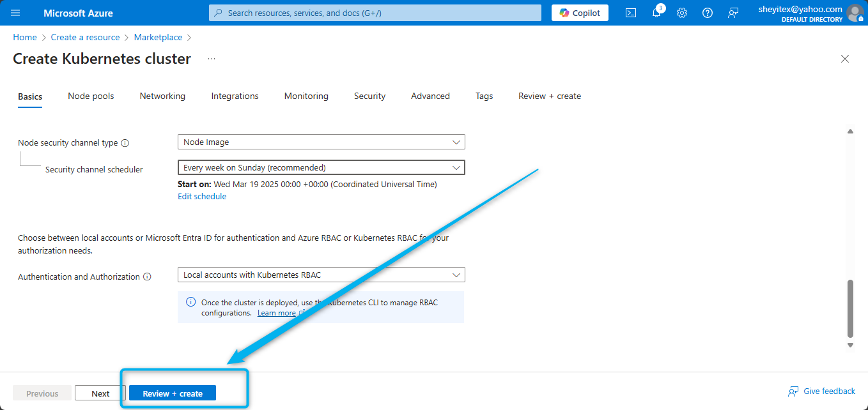The height and width of the screenshot is (410, 868).
Task: Open account avatar for sheyitex@yahoo.com
Action: click(x=855, y=13)
